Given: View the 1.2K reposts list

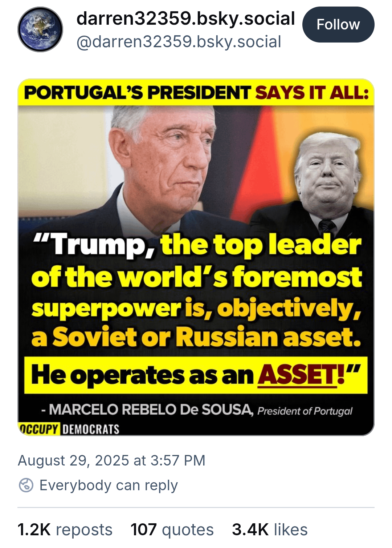Looking at the screenshot, I should point(65,529).
